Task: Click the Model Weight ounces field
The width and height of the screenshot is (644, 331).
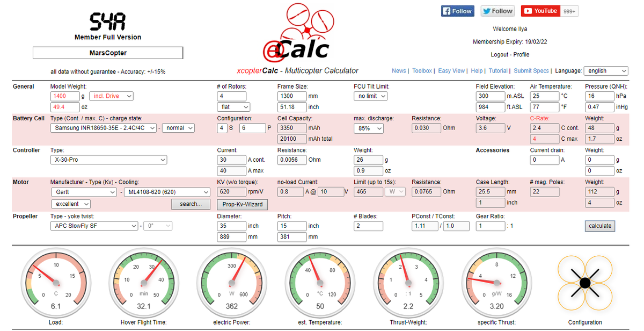Action: (65, 107)
